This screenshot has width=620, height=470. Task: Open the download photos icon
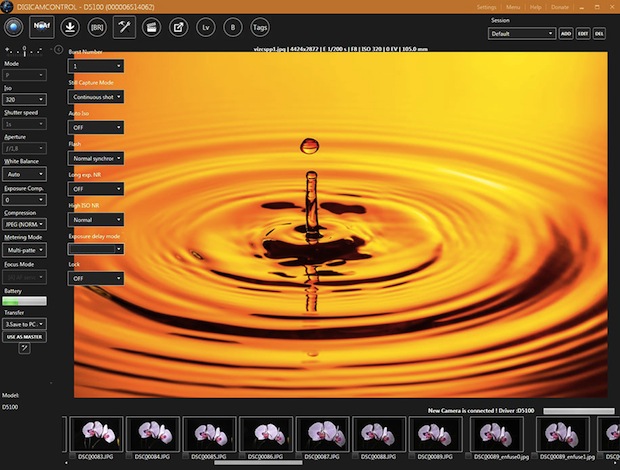70,27
